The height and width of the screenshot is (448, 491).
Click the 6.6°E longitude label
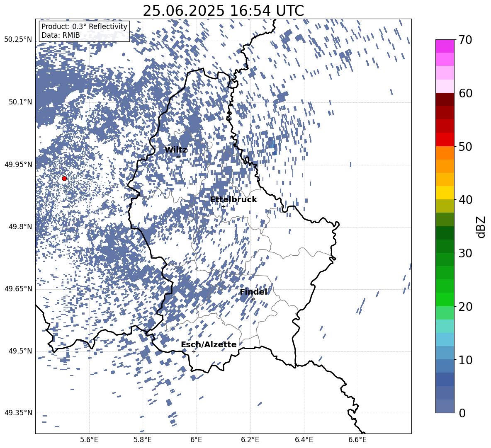point(357,440)
